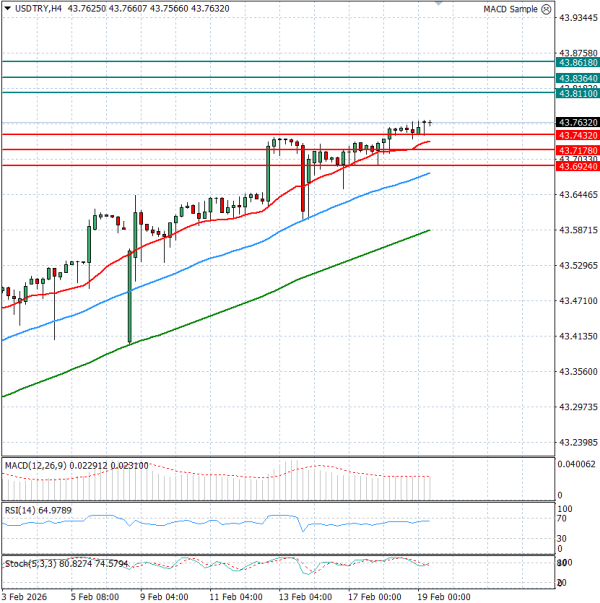The height and width of the screenshot is (603, 600).
Task: Click the current price 43.76320 label
Action: [x=578, y=123]
